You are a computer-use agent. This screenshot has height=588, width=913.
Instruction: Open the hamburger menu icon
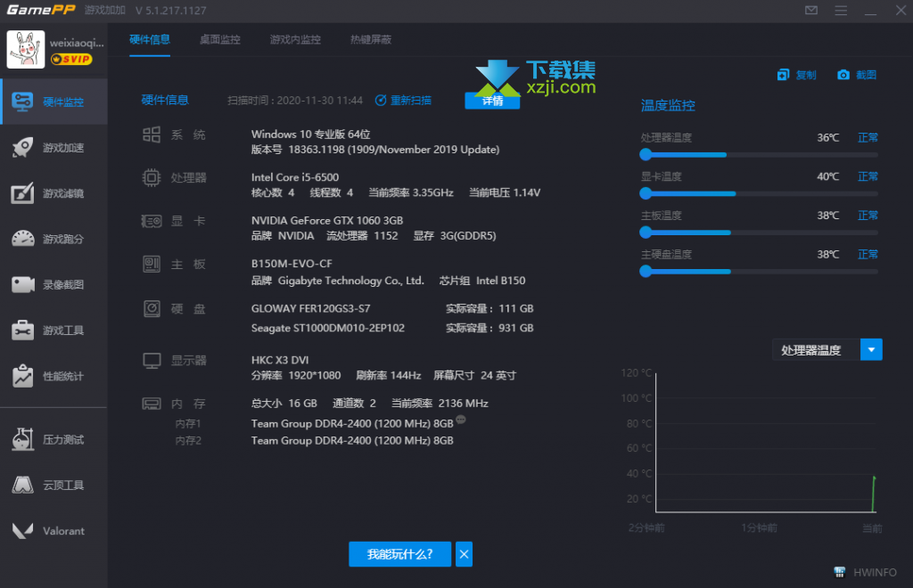841,10
